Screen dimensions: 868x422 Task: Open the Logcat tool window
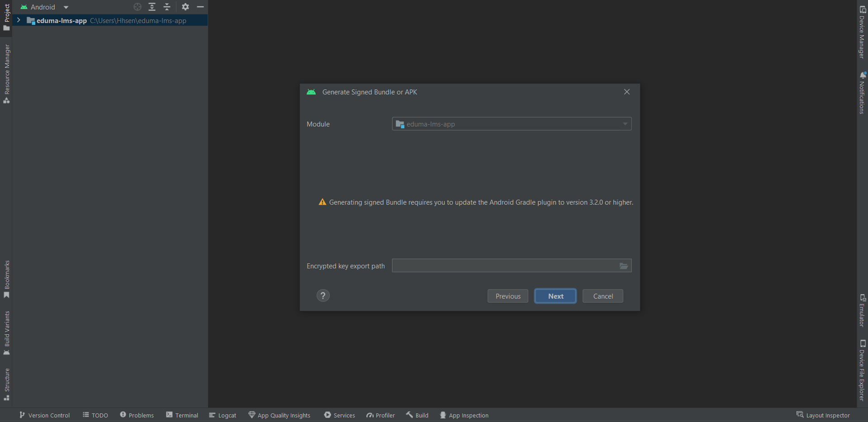click(x=223, y=415)
